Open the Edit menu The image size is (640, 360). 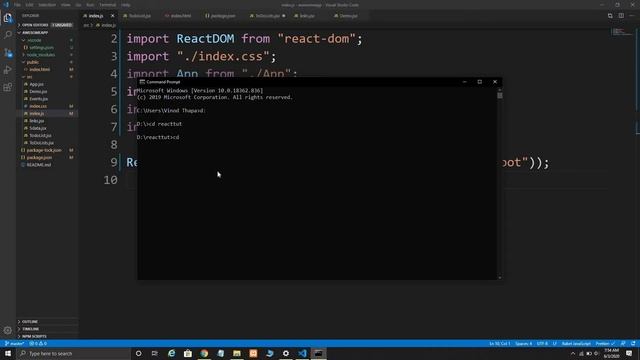[29, 5]
